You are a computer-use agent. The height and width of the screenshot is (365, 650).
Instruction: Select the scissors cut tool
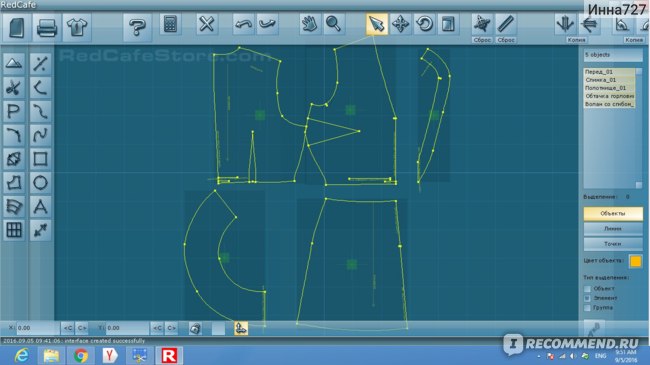14,88
